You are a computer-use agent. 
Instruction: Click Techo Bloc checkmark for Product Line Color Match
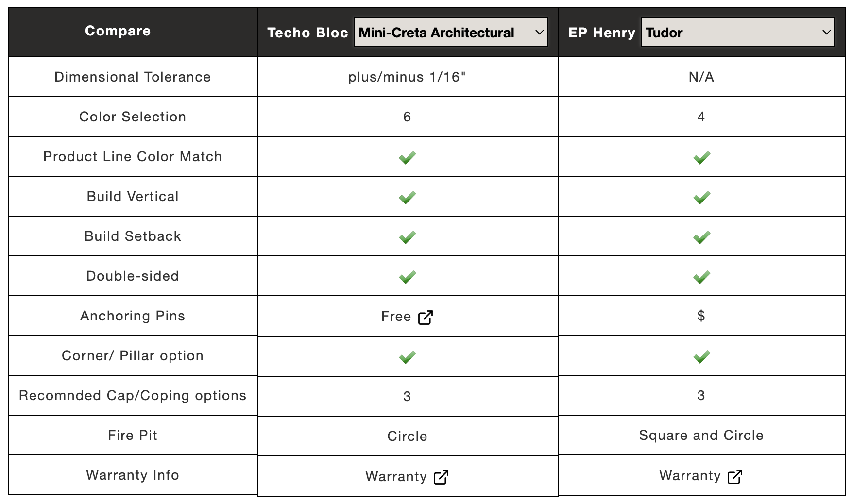(407, 157)
